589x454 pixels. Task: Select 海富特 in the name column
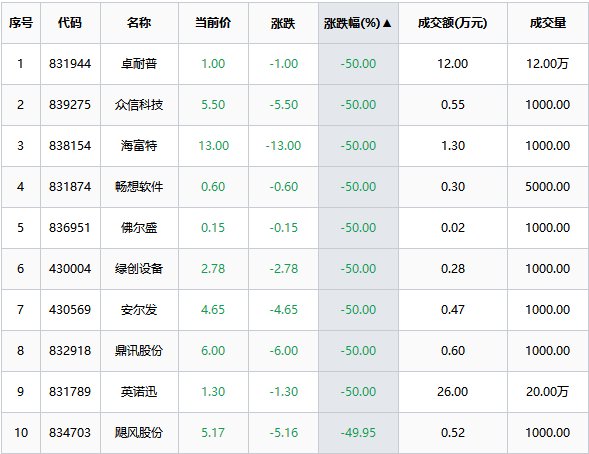pos(139,146)
